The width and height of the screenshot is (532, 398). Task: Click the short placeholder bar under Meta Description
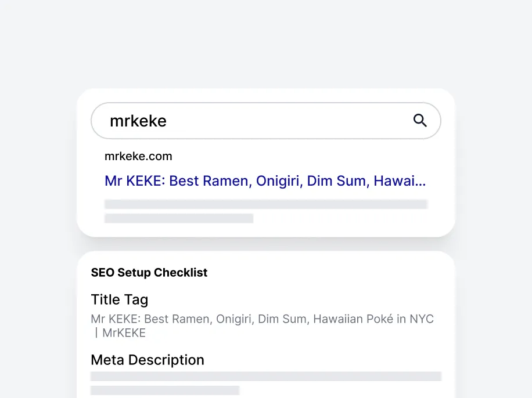coord(165,390)
